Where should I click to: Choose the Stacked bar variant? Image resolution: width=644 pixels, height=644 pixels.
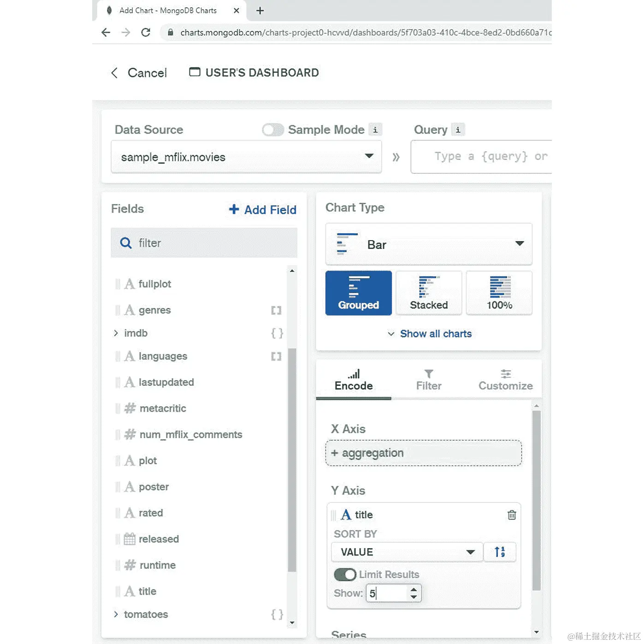[x=429, y=293]
